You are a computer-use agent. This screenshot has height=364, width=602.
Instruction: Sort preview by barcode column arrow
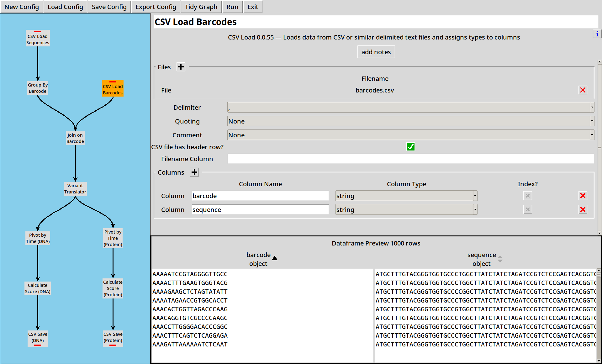click(275, 258)
